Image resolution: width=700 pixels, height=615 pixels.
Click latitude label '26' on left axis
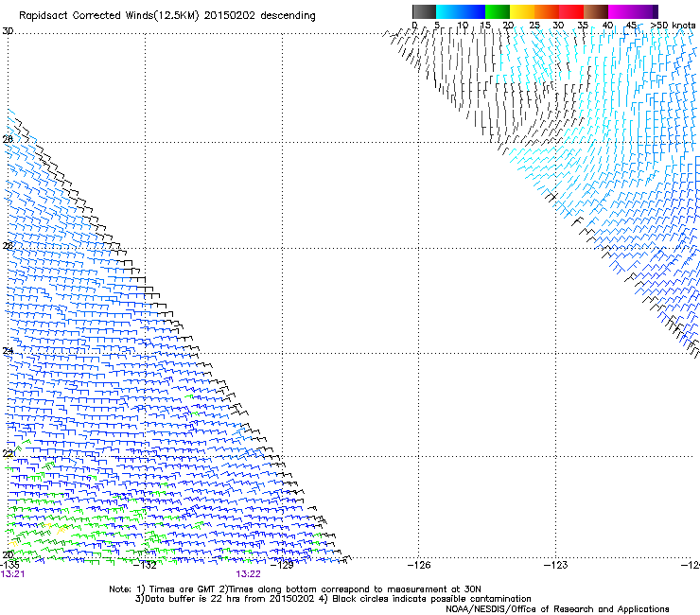(x=8, y=246)
